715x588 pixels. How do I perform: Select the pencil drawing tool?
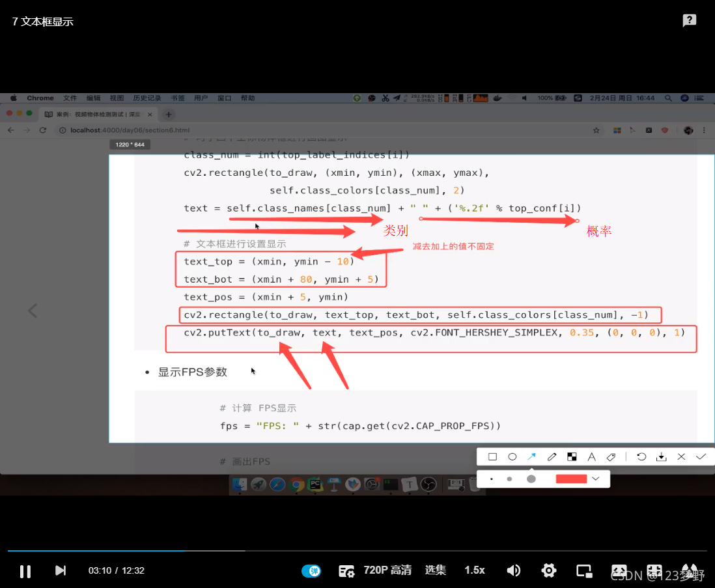552,456
